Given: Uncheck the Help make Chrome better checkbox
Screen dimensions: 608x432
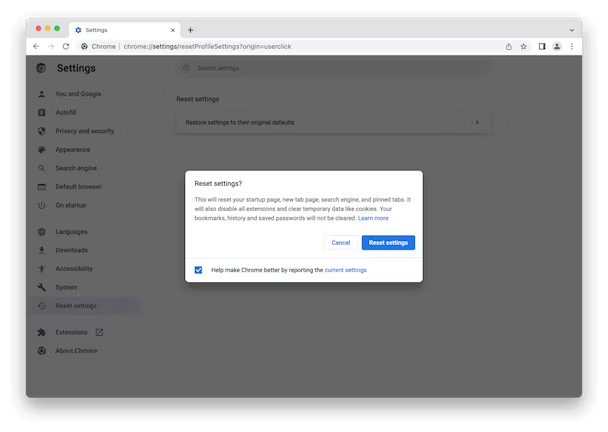Looking at the screenshot, I should tap(198, 270).
